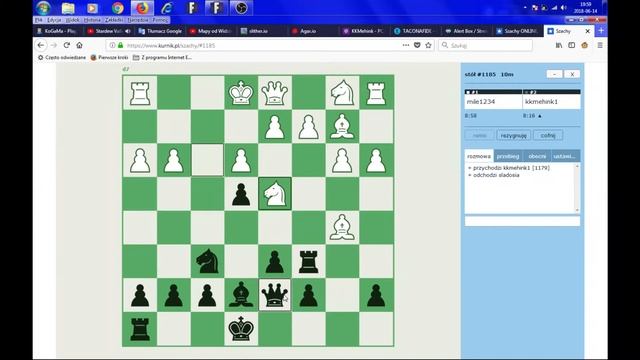Select the black king
The image size is (640, 360).
[241, 329]
